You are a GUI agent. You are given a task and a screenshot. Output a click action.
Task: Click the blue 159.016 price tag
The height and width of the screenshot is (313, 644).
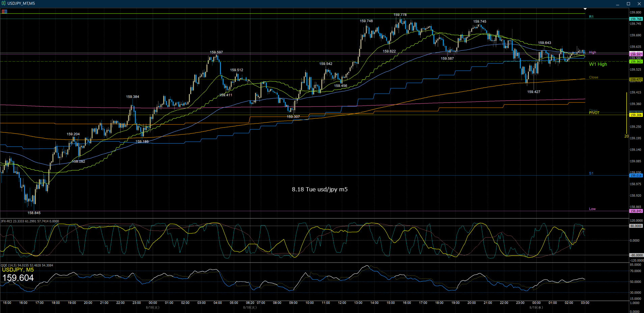click(x=636, y=175)
